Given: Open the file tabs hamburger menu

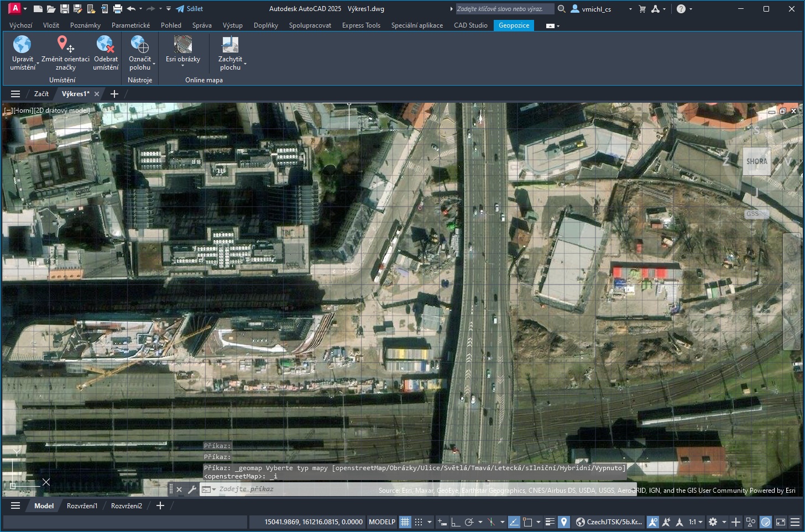Looking at the screenshot, I should click(x=15, y=94).
